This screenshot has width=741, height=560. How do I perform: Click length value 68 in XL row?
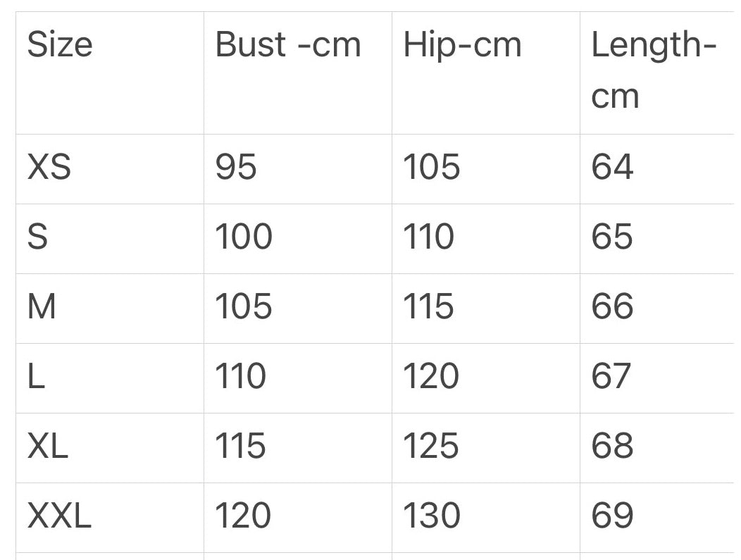point(612,446)
